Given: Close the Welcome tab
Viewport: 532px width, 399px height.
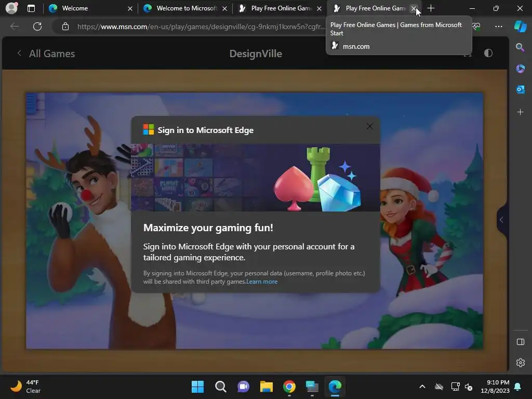Looking at the screenshot, I should coord(130,8).
